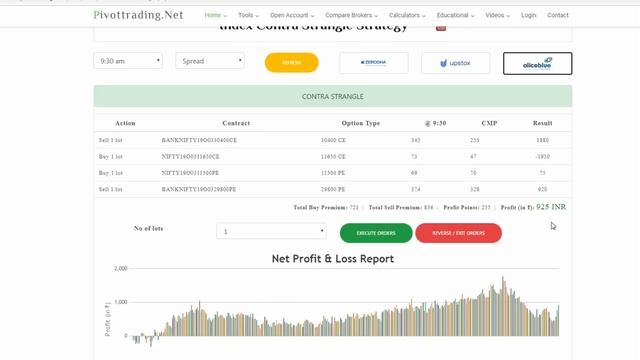
Task: Click the Option Type column header
Action: pyautogui.click(x=361, y=123)
